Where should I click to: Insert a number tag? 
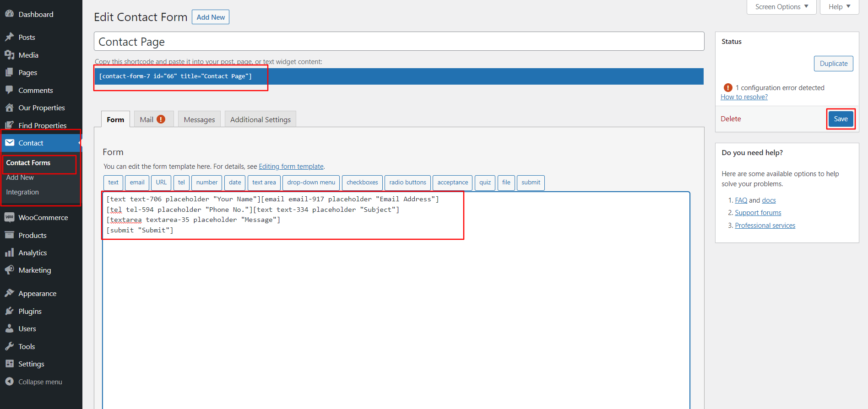pos(207,183)
